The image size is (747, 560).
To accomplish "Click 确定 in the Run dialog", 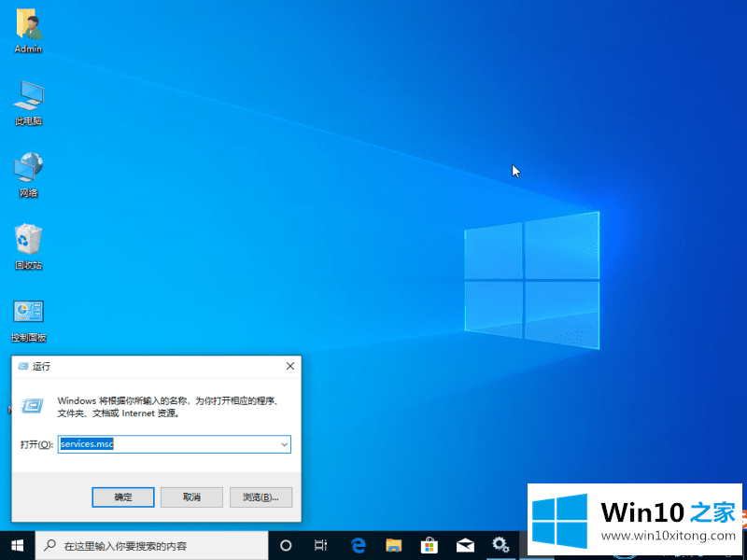I will pos(123,497).
